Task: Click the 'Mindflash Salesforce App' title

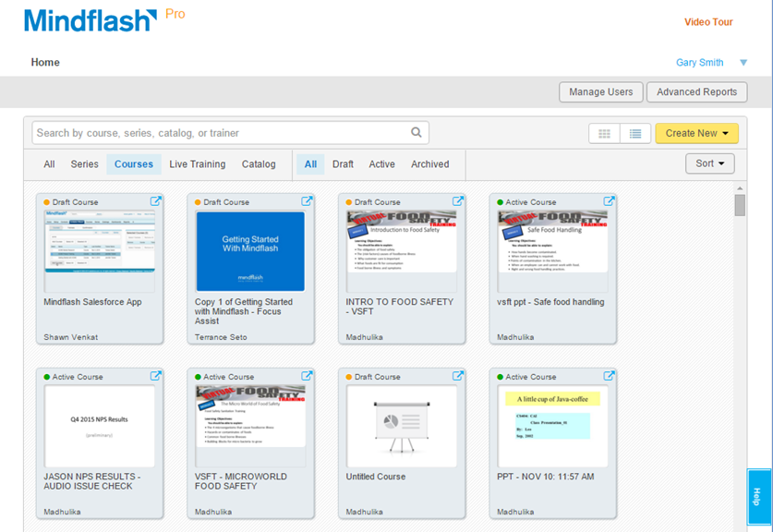Action: tap(92, 302)
